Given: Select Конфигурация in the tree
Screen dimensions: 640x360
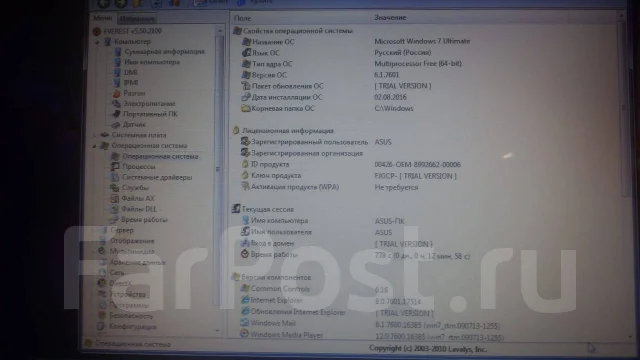Looking at the screenshot, I should pos(133,327).
